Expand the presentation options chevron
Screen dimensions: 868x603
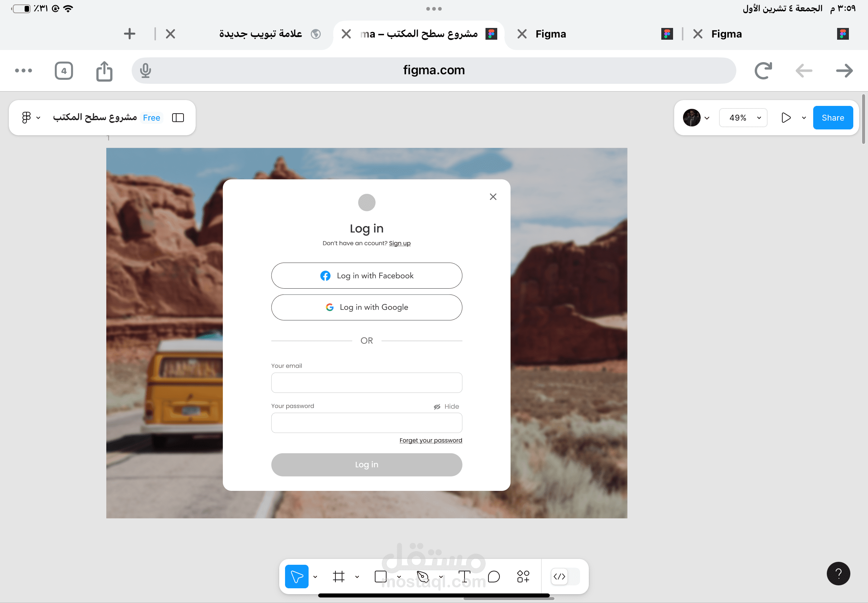[x=804, y=118]
